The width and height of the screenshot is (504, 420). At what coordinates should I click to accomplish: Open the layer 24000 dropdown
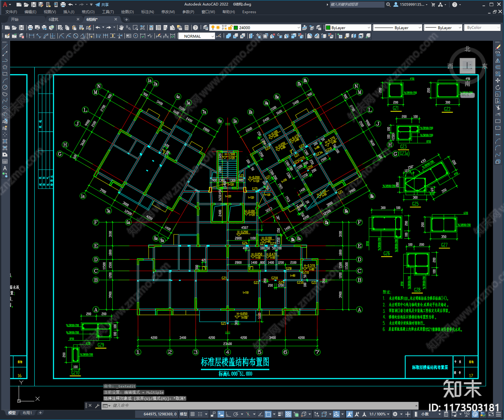[299, 28]
